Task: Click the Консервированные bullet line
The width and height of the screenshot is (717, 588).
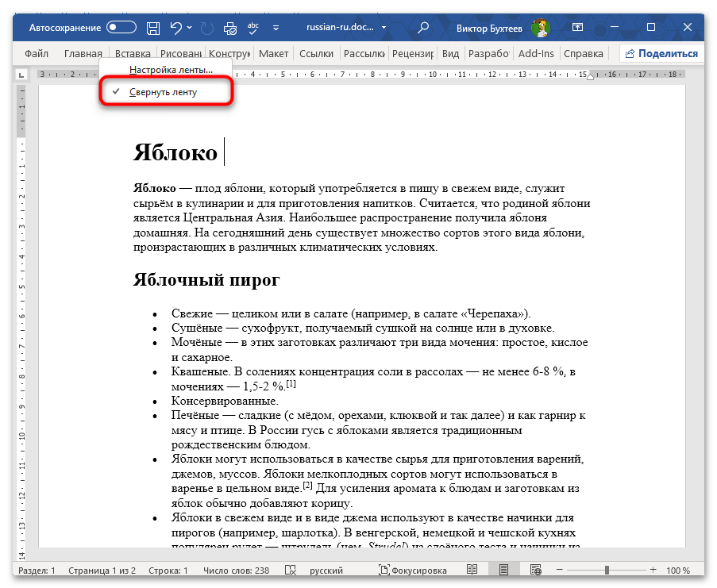Action: (225, 401)
